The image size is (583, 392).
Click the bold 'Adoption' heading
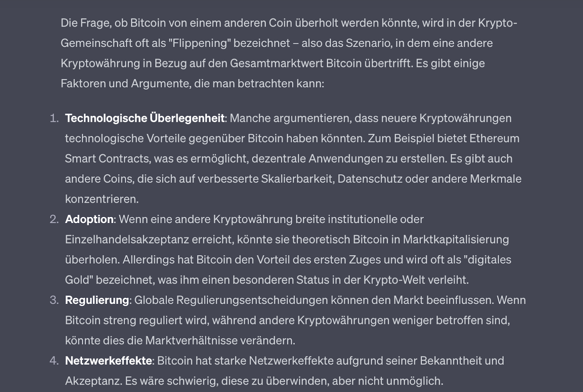pyautogui.click(x=89, y=219)
